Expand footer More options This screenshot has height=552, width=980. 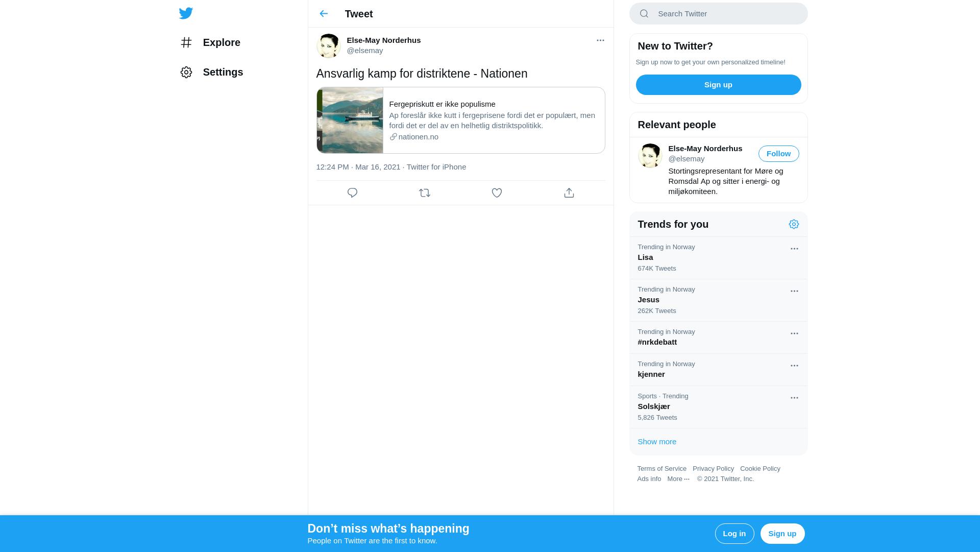[678, 479]
